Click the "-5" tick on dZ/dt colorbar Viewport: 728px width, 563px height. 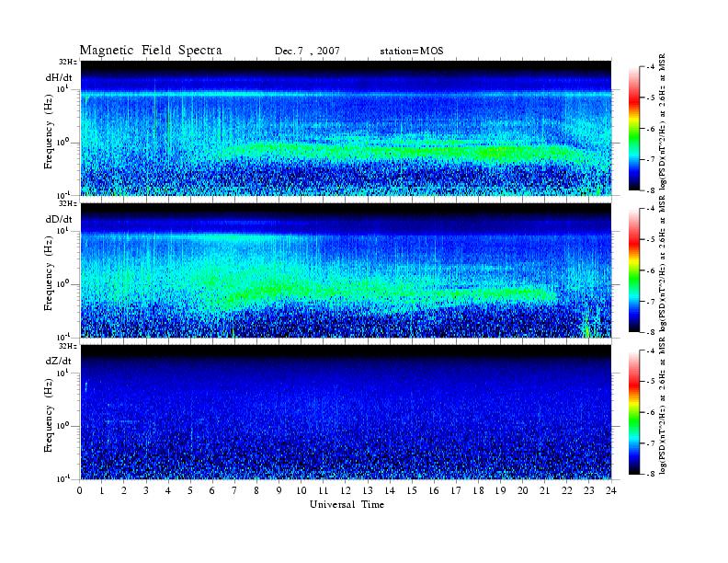651,382
